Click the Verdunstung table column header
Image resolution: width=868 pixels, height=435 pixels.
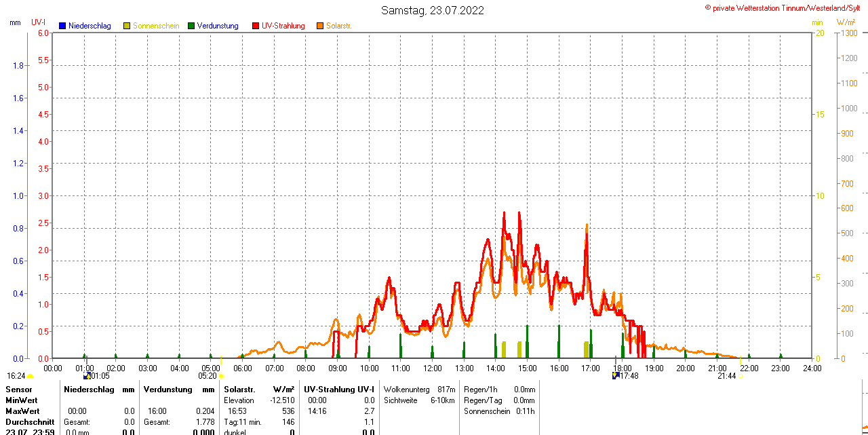[168, 390]
